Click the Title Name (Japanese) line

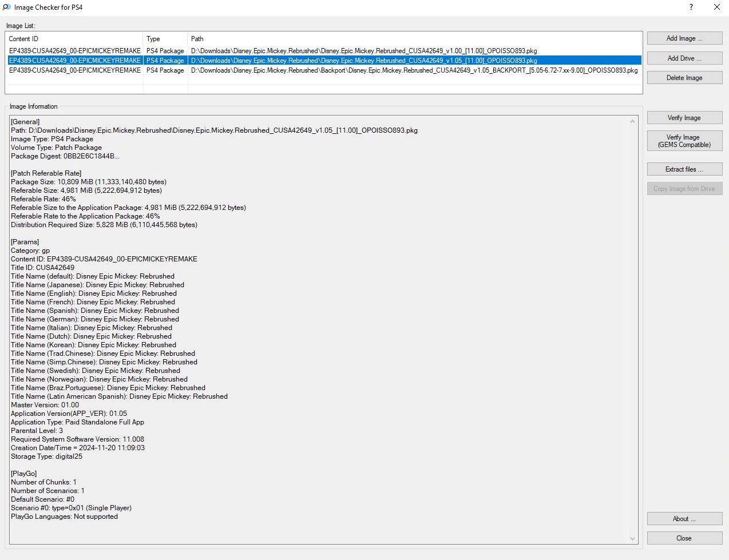98,285
